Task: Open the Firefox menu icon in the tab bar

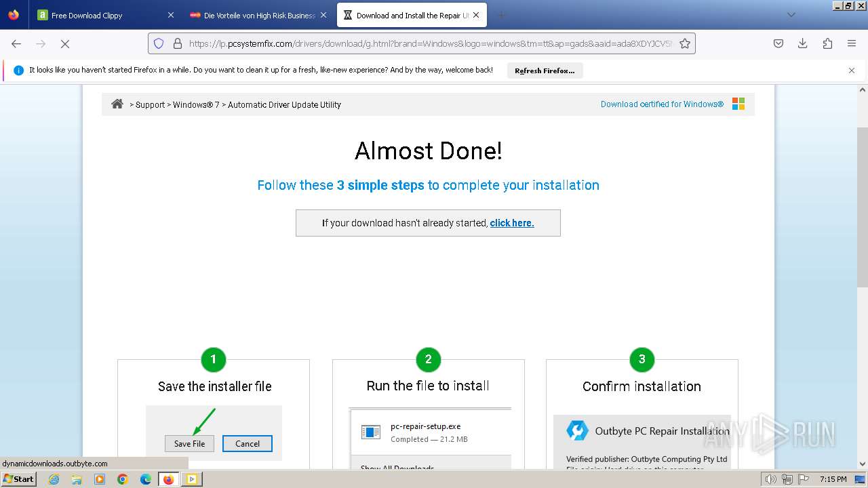Action: pyautogui.click(x=14, y=15)
